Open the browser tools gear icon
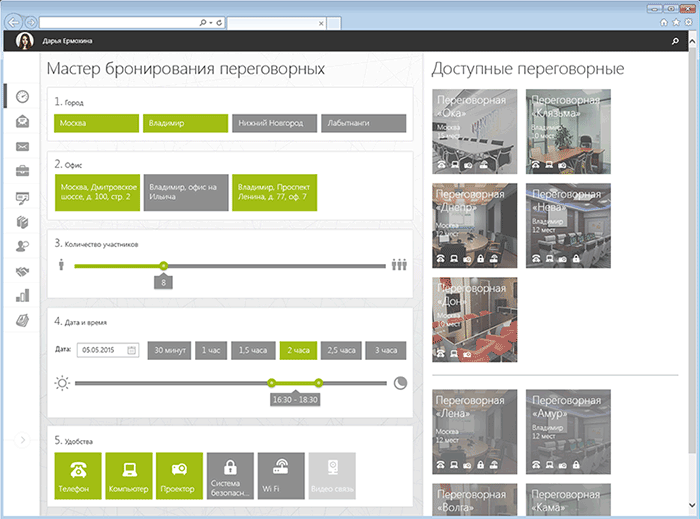The image size is (700, 519). click(x=689, y=22)
